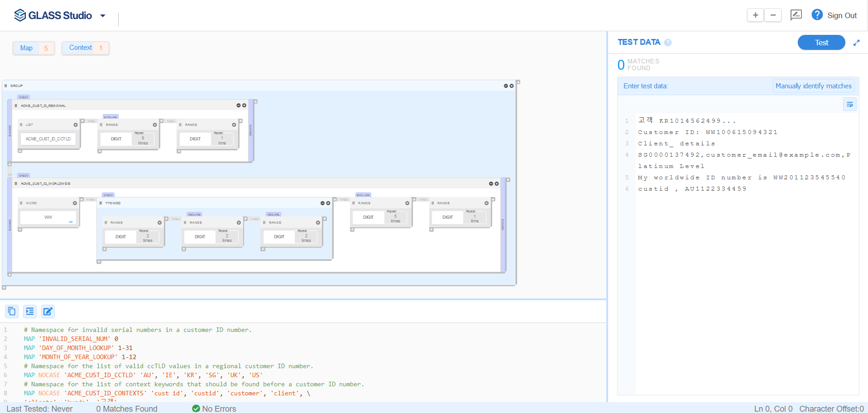
Task: Add block below the WORD block
Action: tap(20, 230)
